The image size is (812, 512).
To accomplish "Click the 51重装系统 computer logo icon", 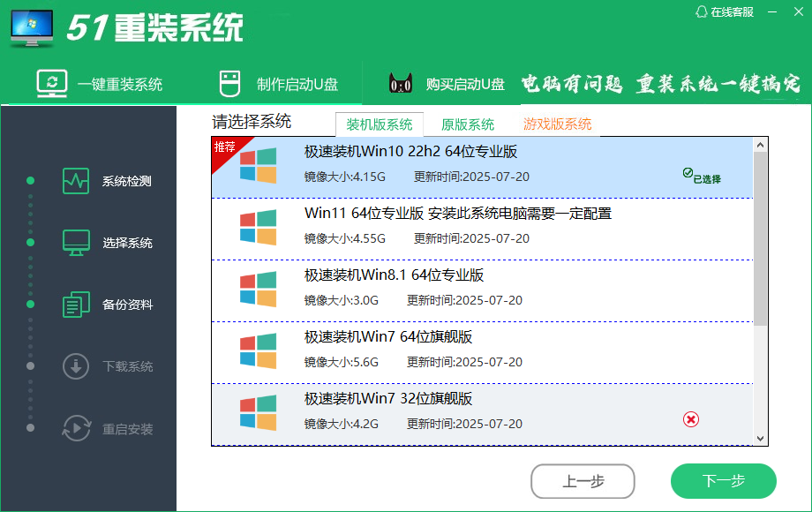I will [x=32, y=28].
